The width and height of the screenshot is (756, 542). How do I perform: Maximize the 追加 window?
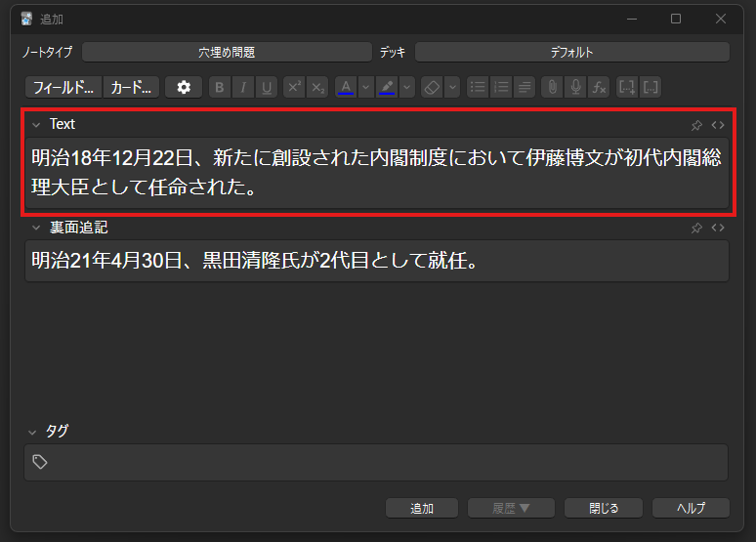tap(676, 19)
